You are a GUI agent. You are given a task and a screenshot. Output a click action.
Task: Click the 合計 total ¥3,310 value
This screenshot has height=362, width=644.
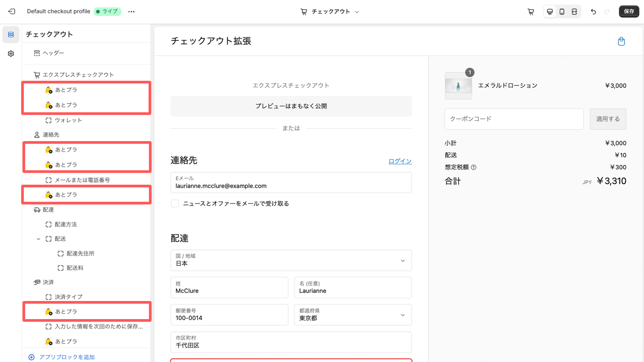tap(611, 181)
